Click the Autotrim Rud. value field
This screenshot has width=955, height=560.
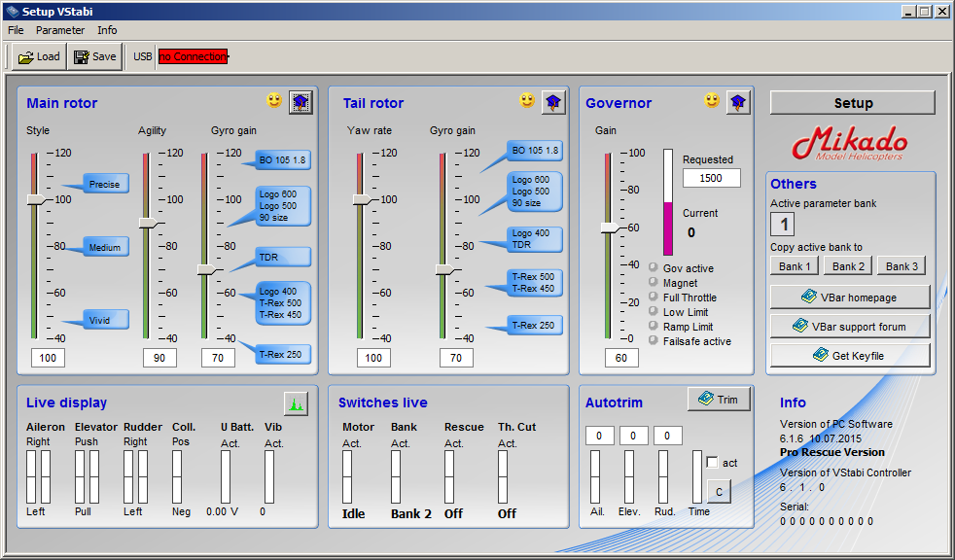point(668,436)
